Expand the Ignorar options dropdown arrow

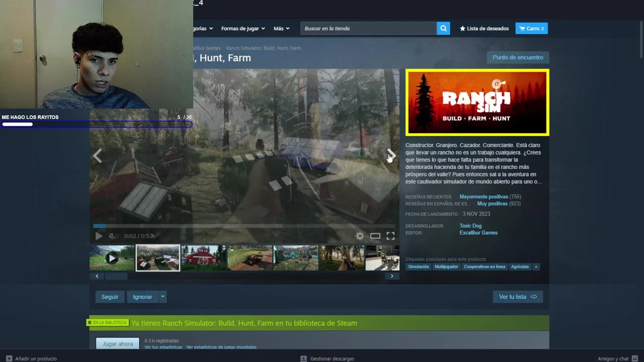pos(163,297)
